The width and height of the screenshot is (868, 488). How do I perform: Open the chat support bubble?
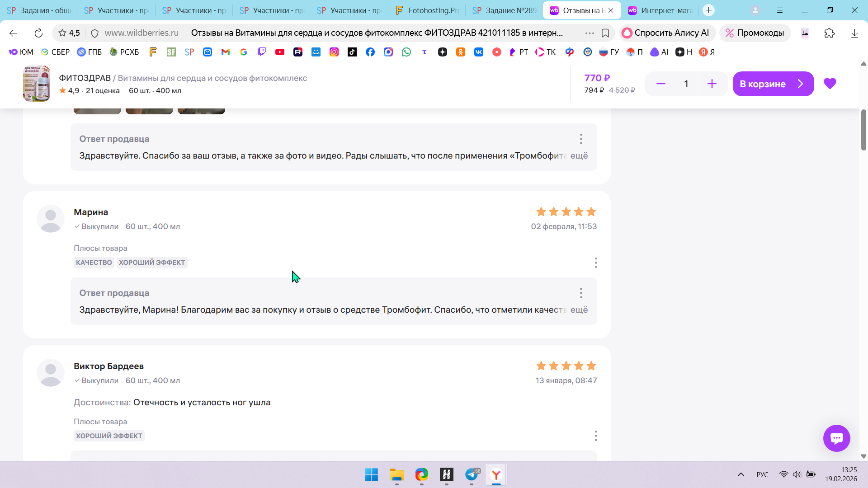click(x=836, y=438)
